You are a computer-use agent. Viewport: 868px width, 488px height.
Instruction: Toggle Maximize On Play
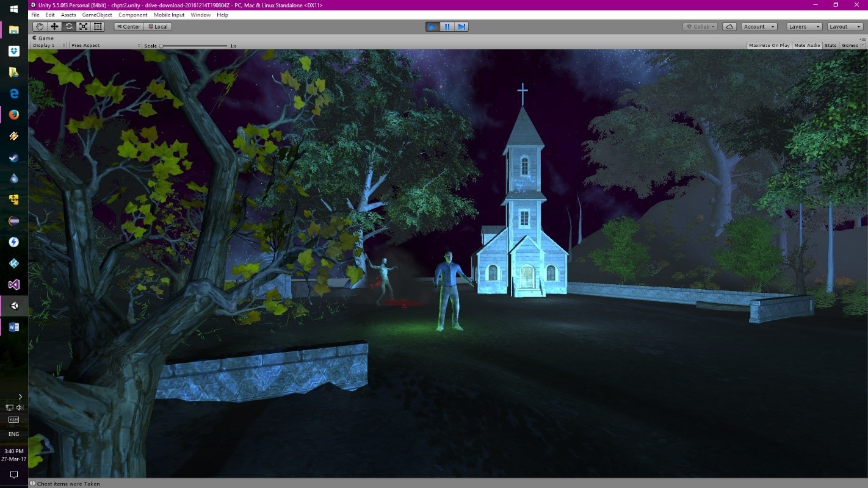[x=769, y=46]
